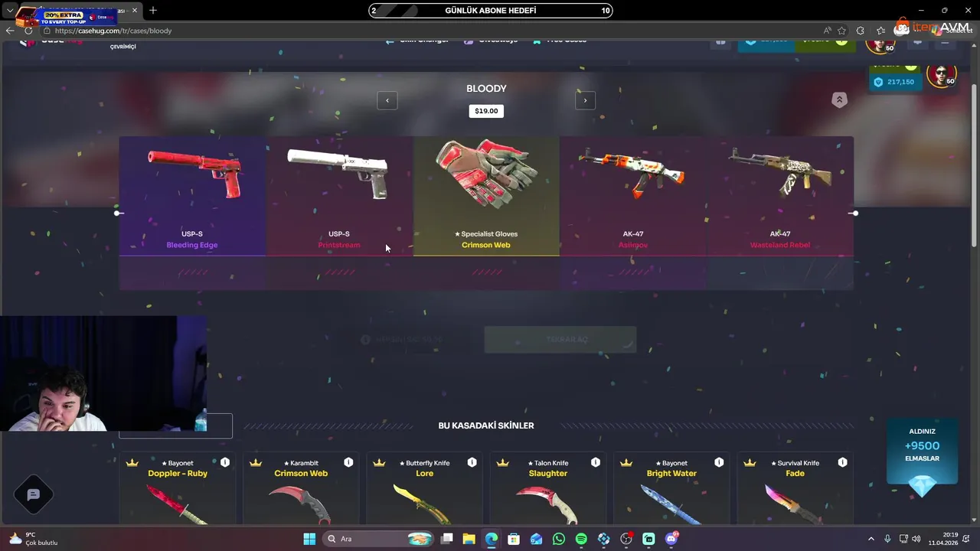Select the Specialist Gloves Crimson Web result
The height and width of the screenshot is (551, 980).
(x=486, y=196)
